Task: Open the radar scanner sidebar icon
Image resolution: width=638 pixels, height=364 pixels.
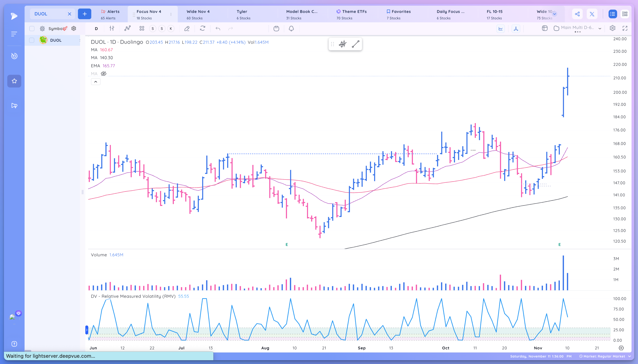Action: [x=14, y=56]
